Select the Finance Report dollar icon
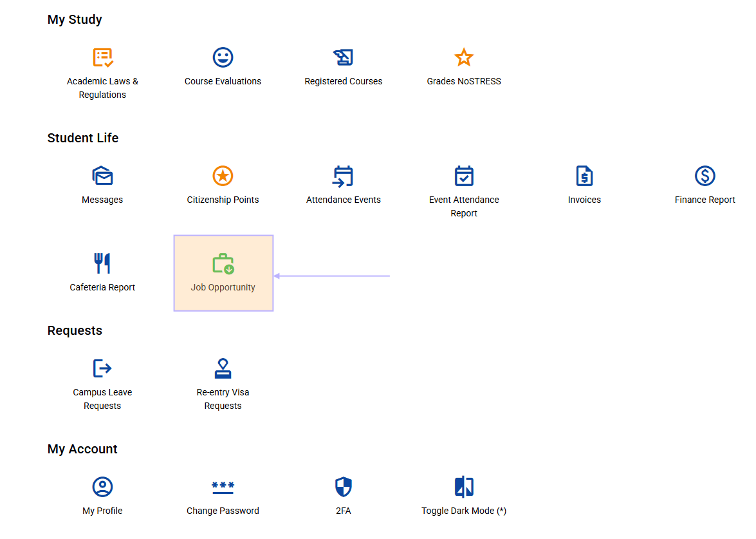The image size is (756, 539). coord(705,175)
